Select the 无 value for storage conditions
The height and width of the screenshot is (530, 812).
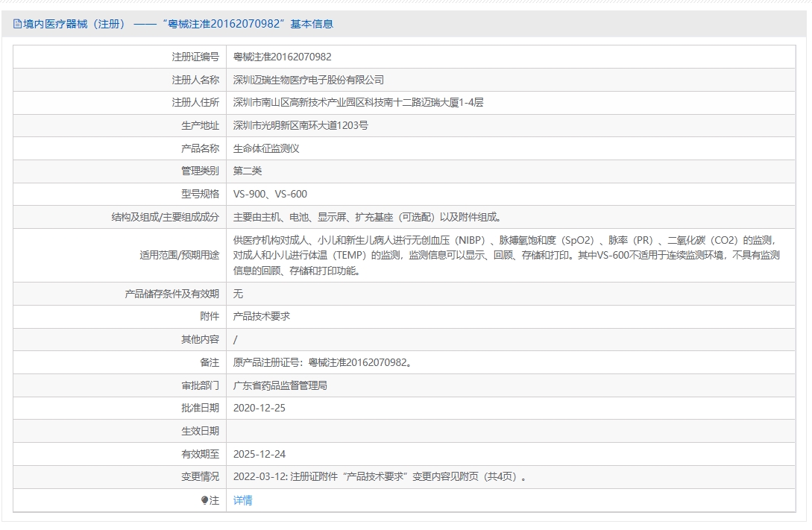point(238,294)
